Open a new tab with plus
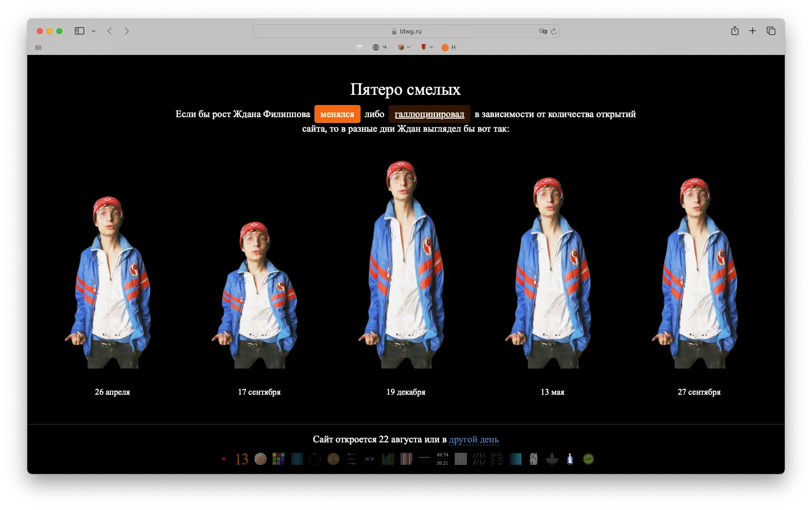 click(752, 31)
